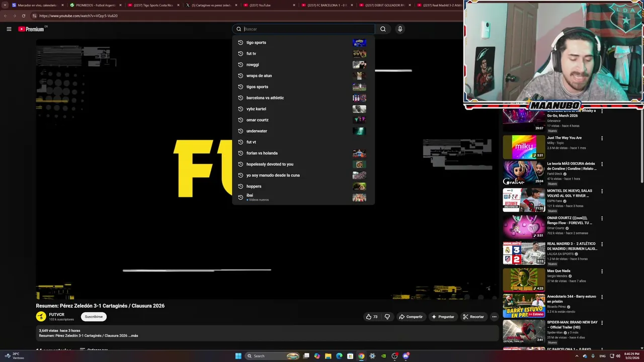This screenshot has height=362, width=644.
Task: Expand video description with ...más
Action: [x=133, y=335]
